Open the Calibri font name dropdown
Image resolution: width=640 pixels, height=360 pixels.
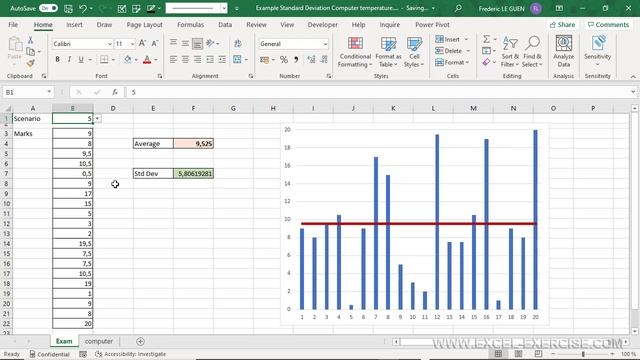tap(110, 44)
